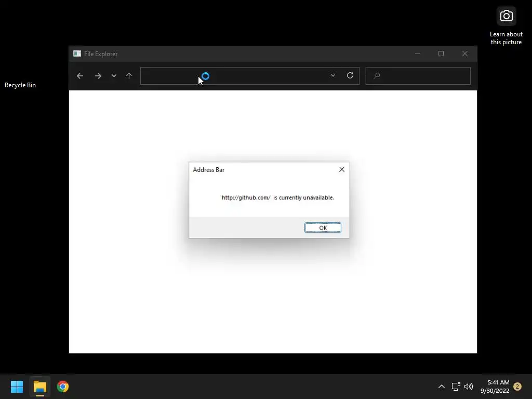Screen dimensions: 532x399
Task: Show hidden system tray icons
Action: click(x=442, y=387)
